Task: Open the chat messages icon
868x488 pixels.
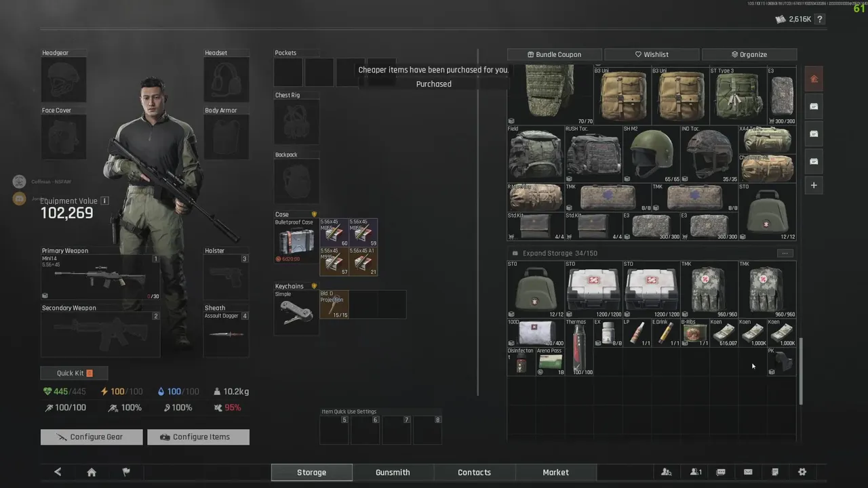Action: pyautogui.click(x=721, y=472)
